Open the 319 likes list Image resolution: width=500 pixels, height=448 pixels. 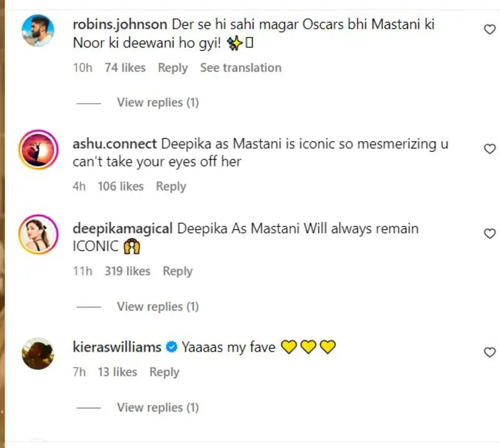coord(127,271)
